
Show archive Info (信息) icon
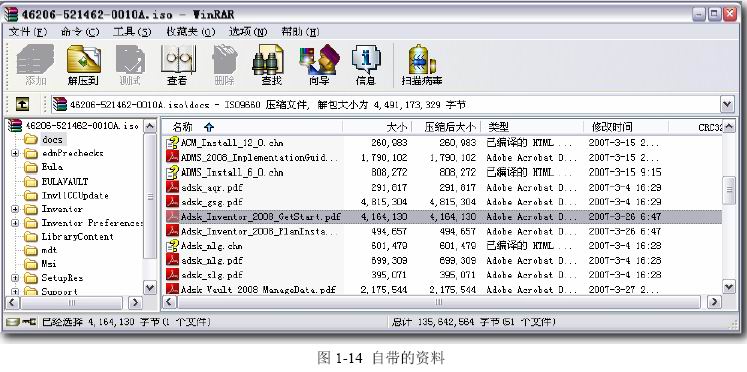click(x=366, y=60)
